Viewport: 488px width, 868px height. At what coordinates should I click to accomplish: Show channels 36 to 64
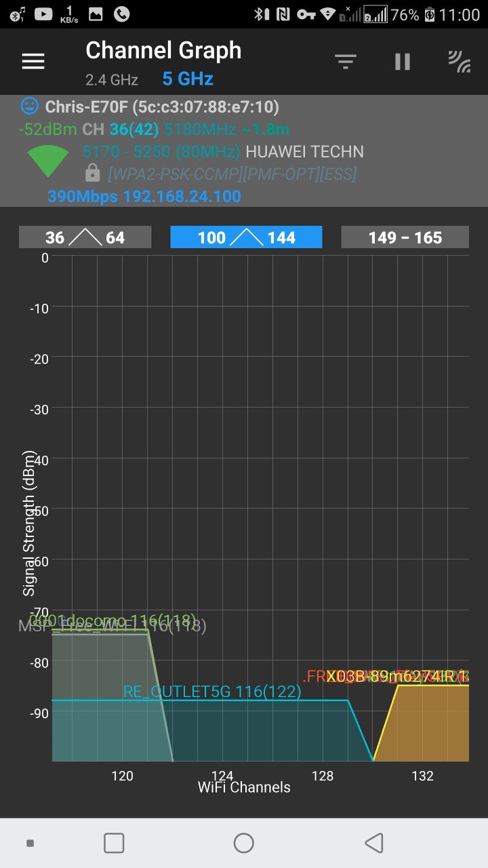(85, 237)
